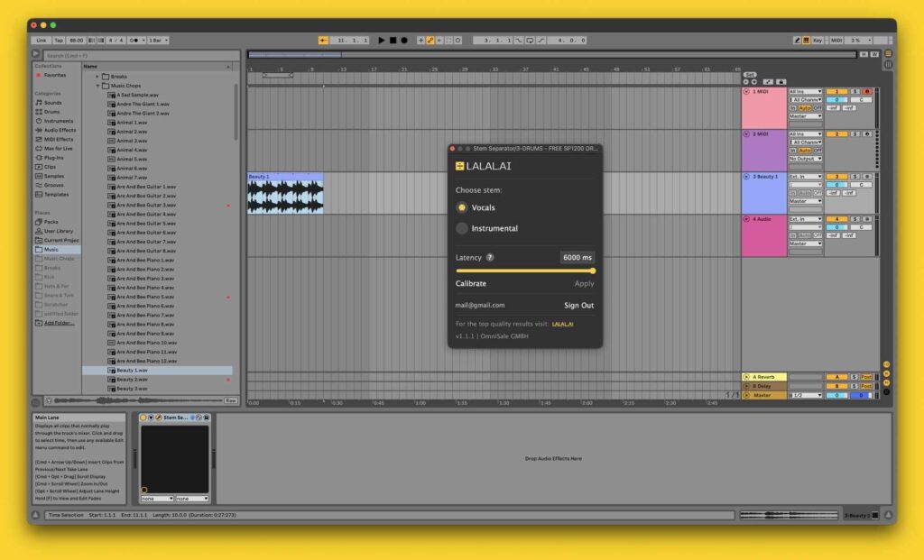Activate the computer MIDI keyboard icon
Viewport: 924px width, 560px height.
806,40
